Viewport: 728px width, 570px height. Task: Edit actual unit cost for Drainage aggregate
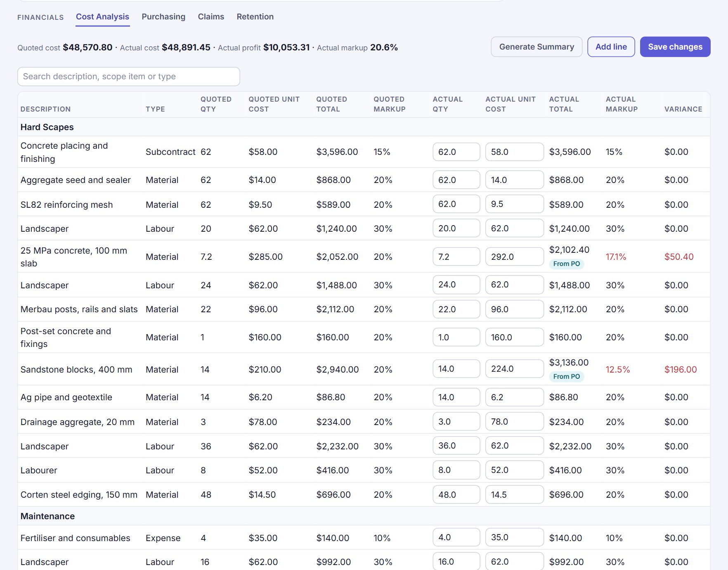[x=515, y=422]
